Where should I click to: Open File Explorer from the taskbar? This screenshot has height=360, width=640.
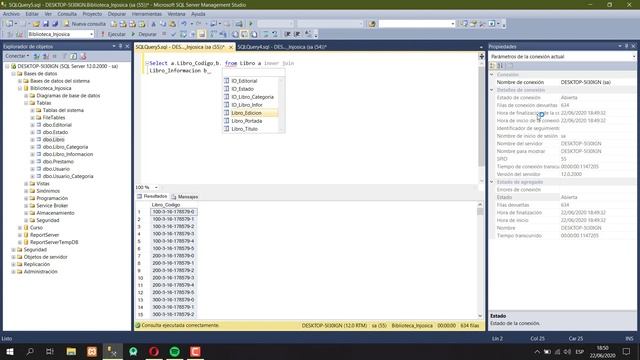point(71,351)
